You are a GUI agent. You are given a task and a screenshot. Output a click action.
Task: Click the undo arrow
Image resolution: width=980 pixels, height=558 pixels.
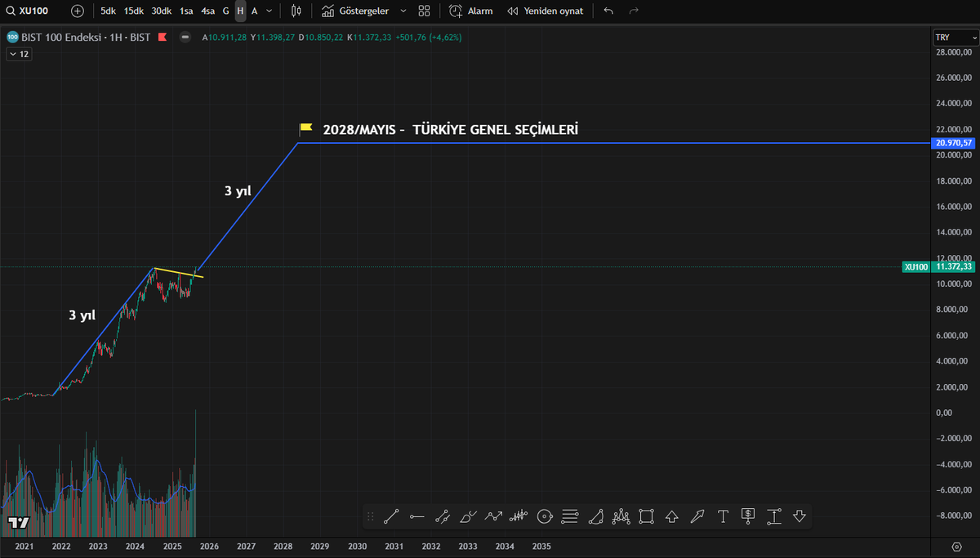(x=608, y=11)
